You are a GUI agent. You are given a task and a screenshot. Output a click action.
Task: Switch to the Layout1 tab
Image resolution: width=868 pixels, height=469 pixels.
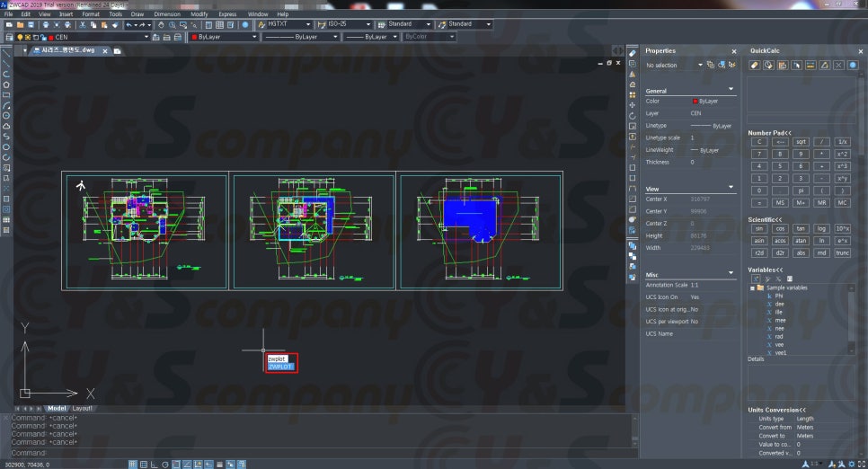pos(83,408)
